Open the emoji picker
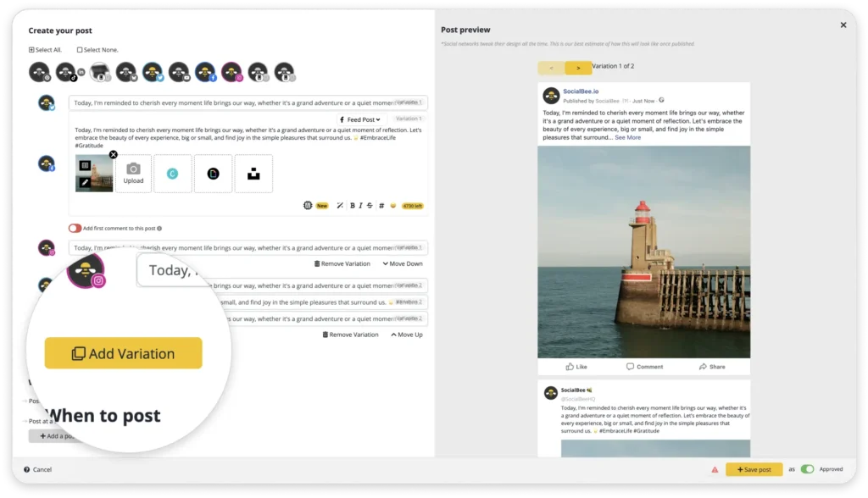Image resolution: width=868 pixels, height=498 pixels. [393, 205]
